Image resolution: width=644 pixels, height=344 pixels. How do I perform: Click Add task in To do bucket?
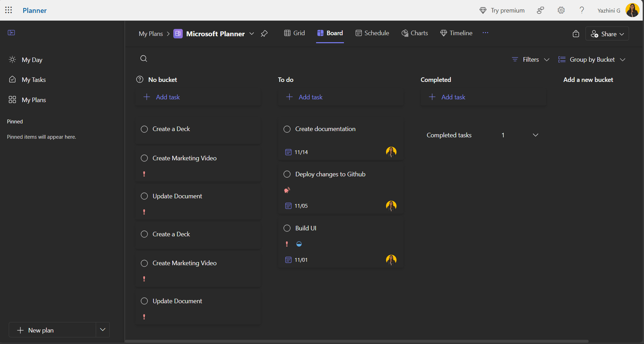310,97
